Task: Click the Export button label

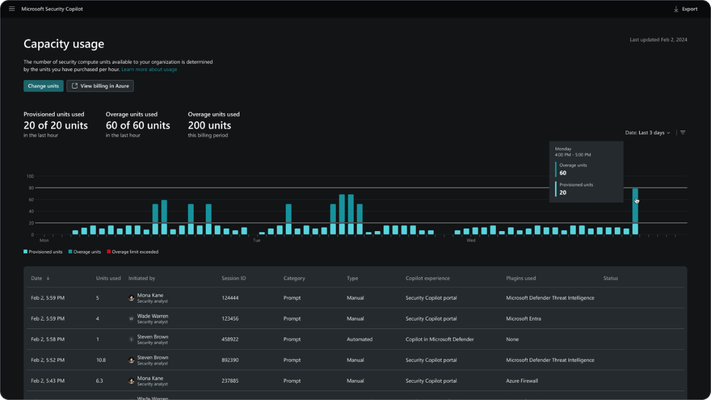Action: 690,9
